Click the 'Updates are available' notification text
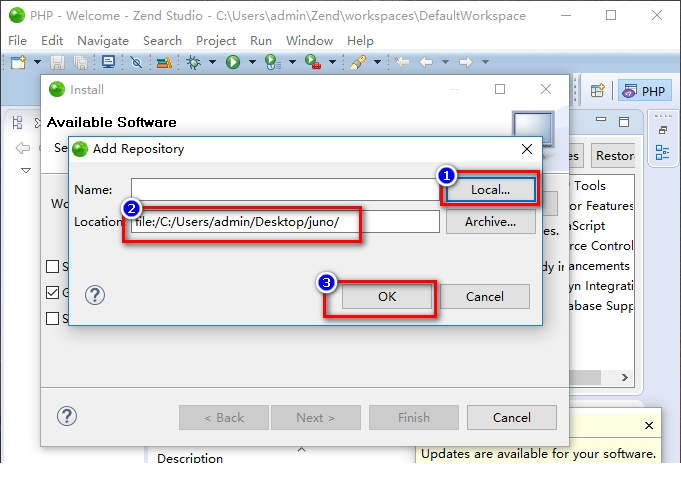Screen dimensions: 681x481 [538, 454]
